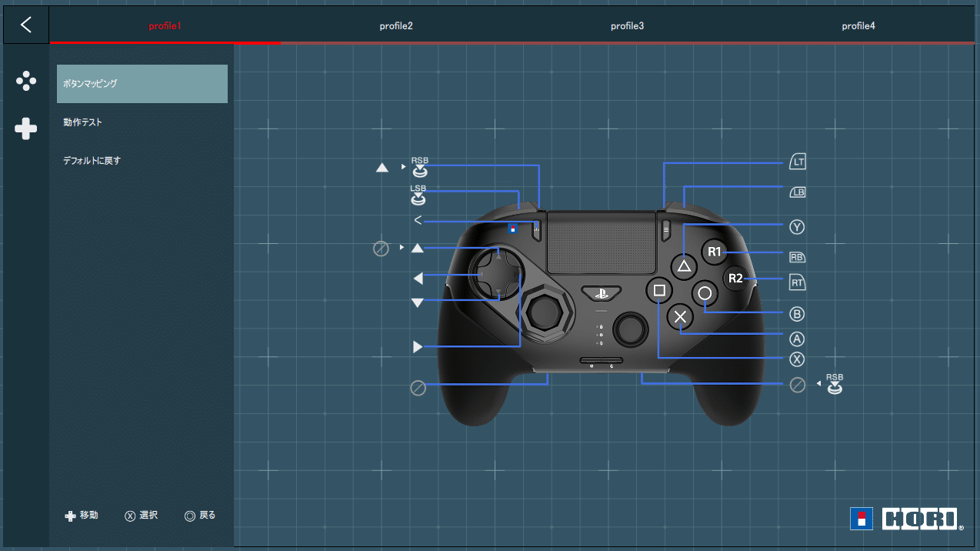Click the 選択 hint at the bottom

coord(142,516)
